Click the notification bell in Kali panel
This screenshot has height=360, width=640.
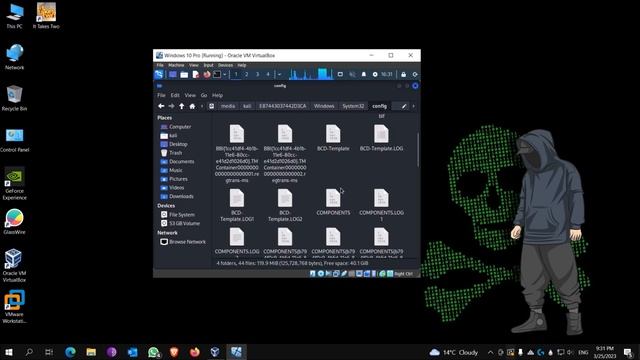364,74
